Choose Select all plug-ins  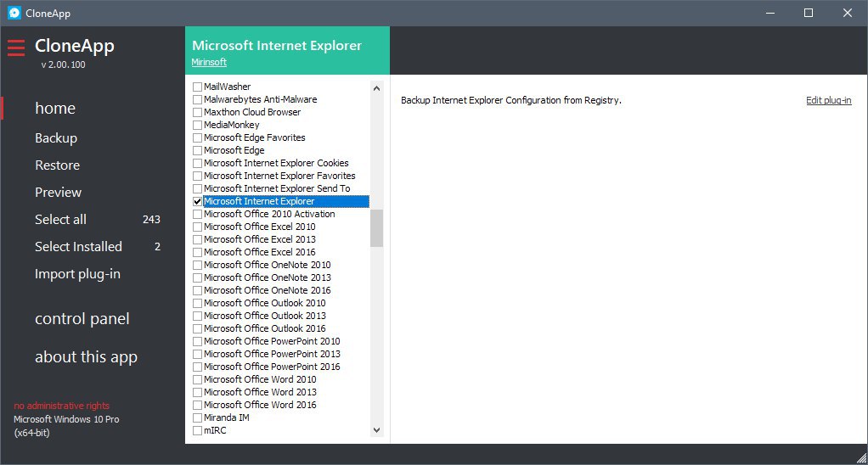pos(60,220)
